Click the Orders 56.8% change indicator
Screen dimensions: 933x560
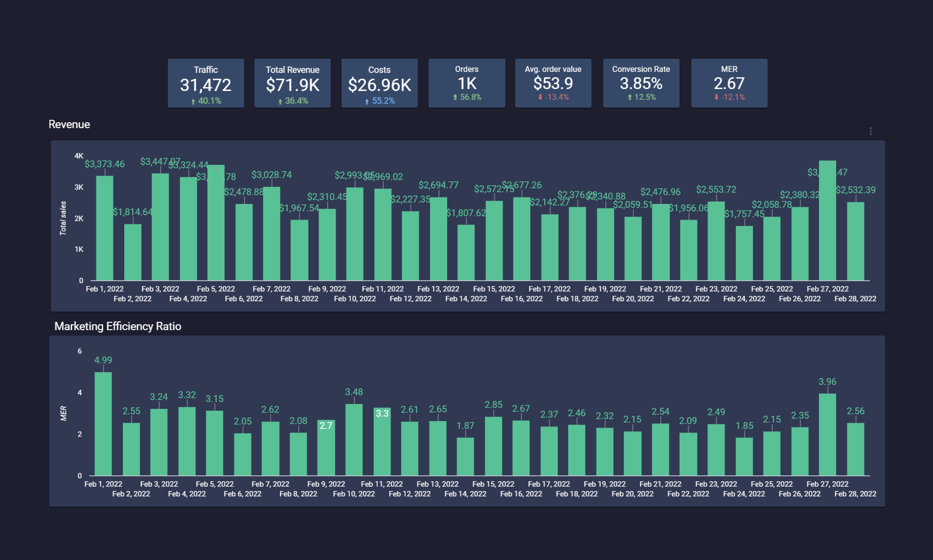(467, 97)
